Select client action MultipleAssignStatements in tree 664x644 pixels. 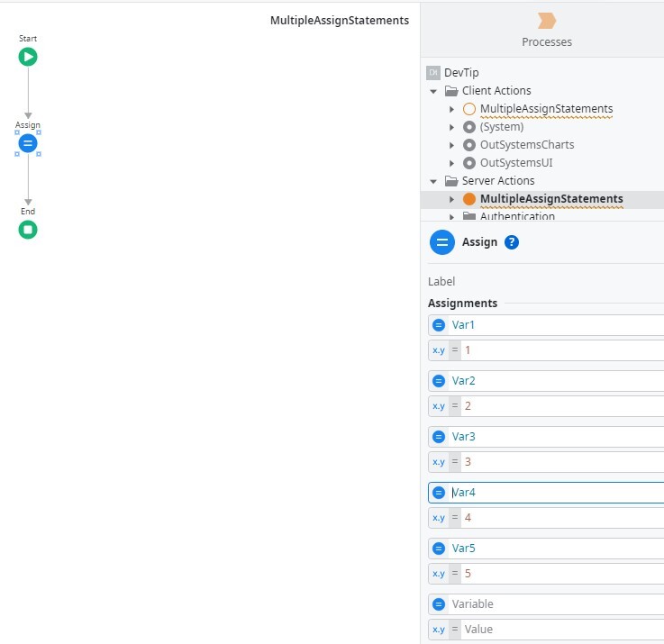pyautogui.click(x=546, y=109)
